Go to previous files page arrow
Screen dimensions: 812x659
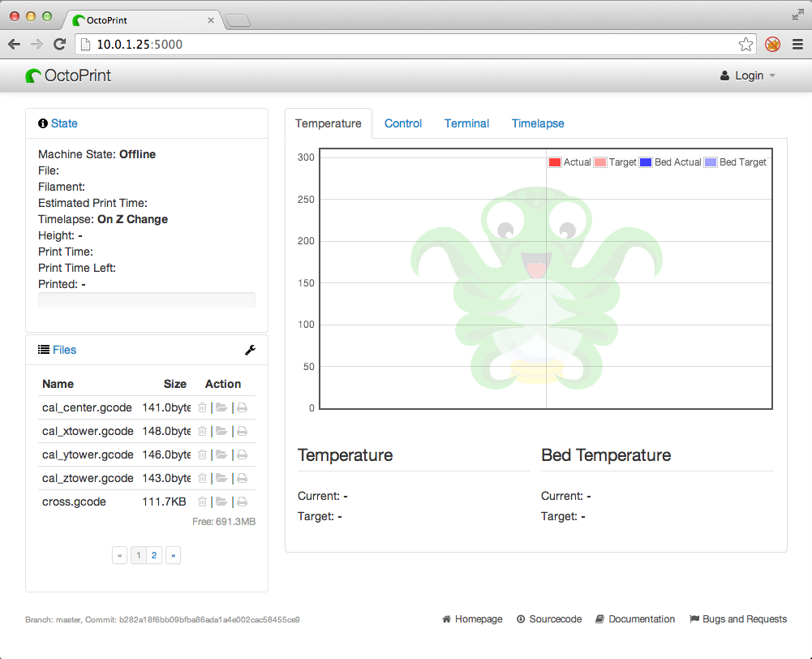119,555
